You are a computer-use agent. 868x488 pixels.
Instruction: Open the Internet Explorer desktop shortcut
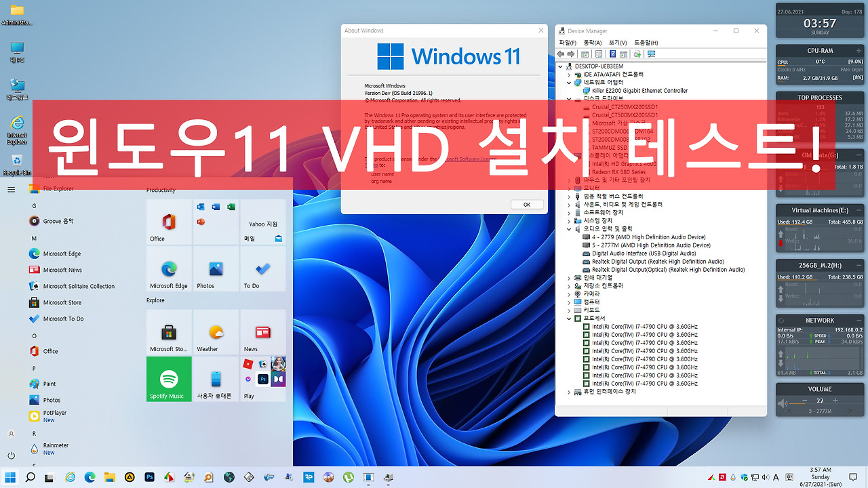[x=17, y=129]
